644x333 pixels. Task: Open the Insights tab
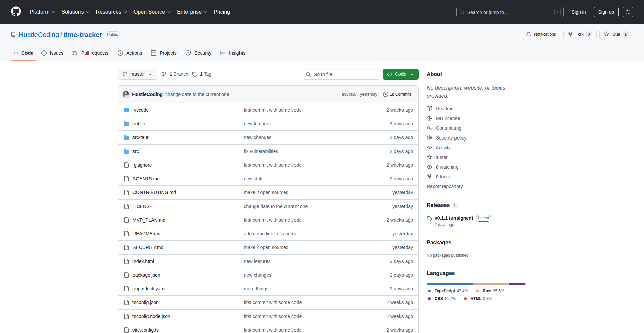point(233,53)
